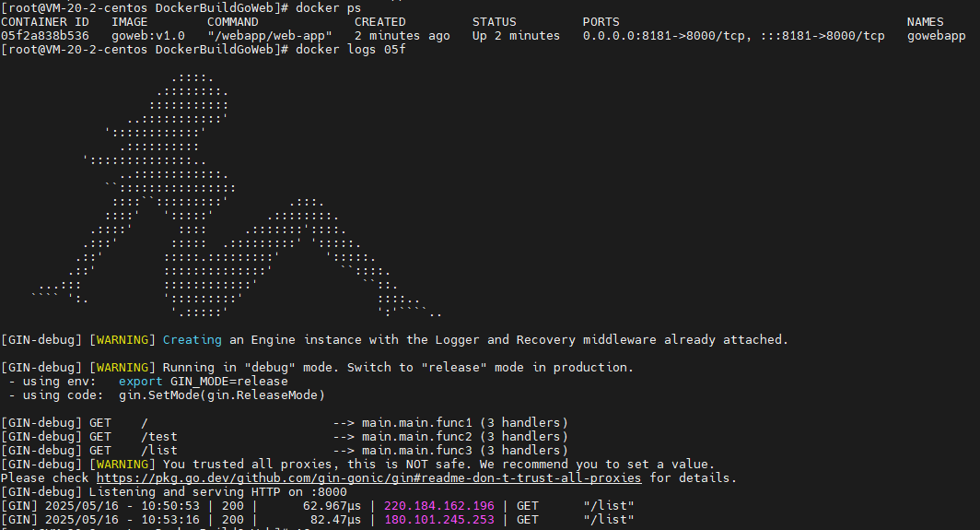Click the container ID 05f2a838b536
The image size is (980, 530).
[x=45, y=36]
